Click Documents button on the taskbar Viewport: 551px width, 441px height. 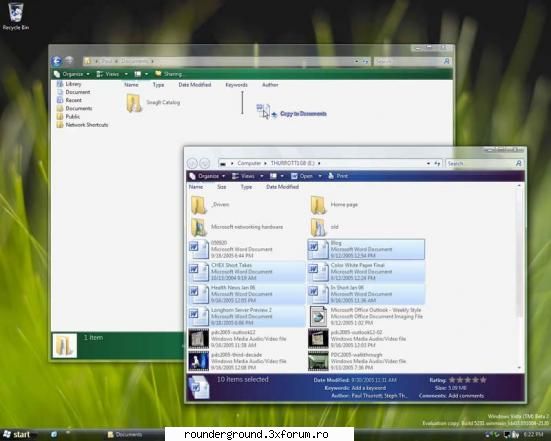click(125, 435)
